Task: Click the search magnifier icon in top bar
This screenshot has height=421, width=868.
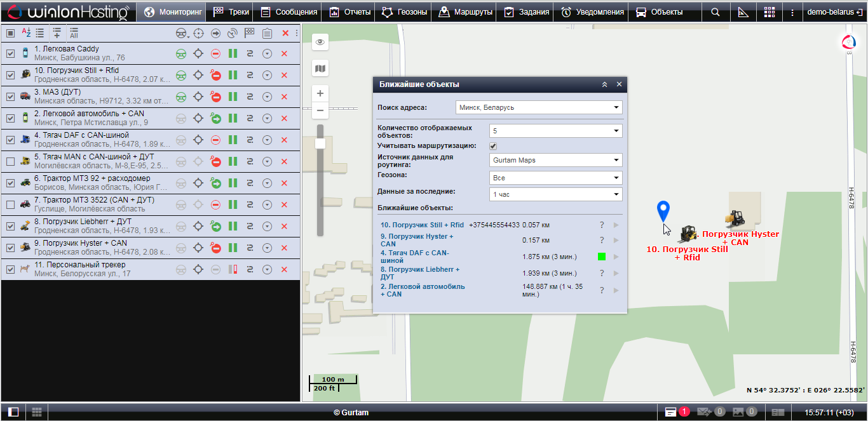Action: [x=715, y=12]
